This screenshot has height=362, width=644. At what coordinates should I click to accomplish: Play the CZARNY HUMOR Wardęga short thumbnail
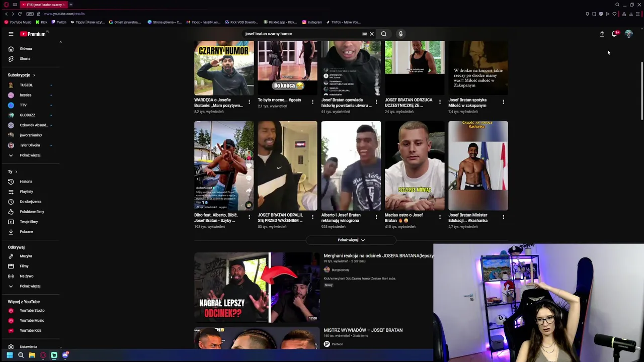(x=224, y=68)
